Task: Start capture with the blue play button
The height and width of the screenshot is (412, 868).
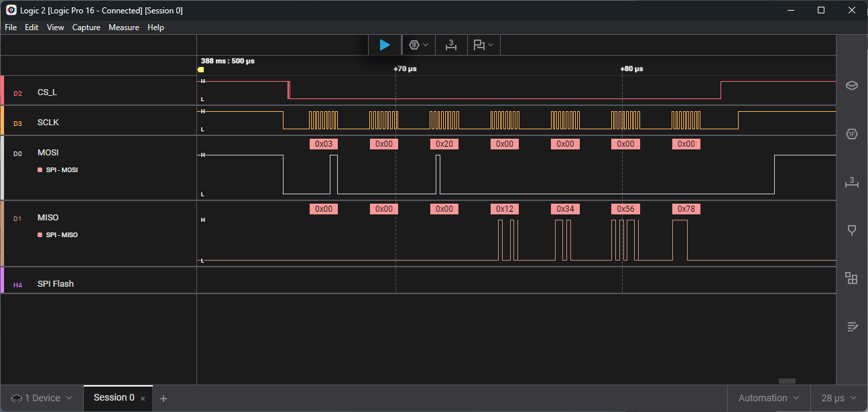Action: [385, 45]
